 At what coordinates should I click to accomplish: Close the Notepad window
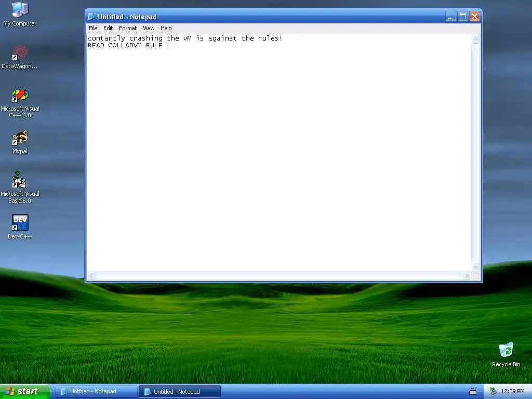475,16
